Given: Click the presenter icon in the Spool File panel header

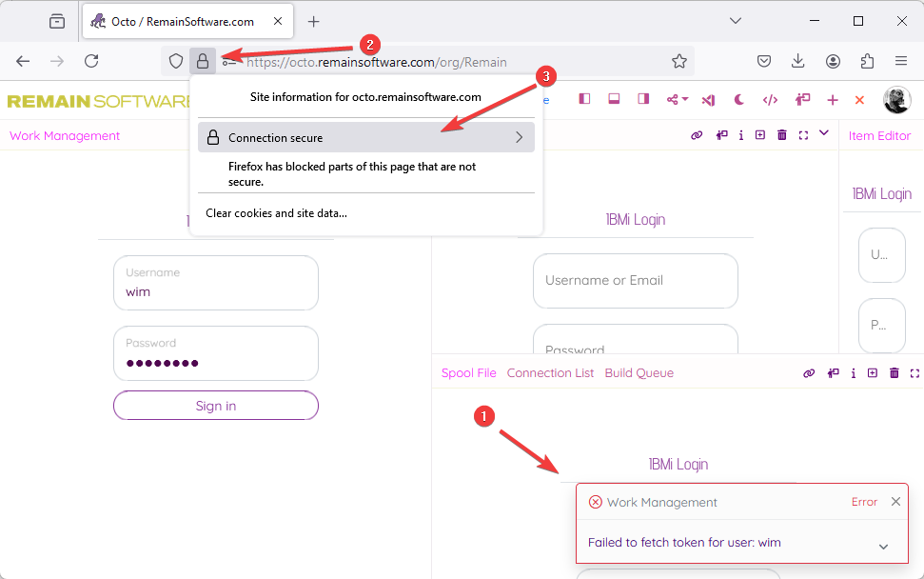Looking at the screenshot, I should coord(834,373).
